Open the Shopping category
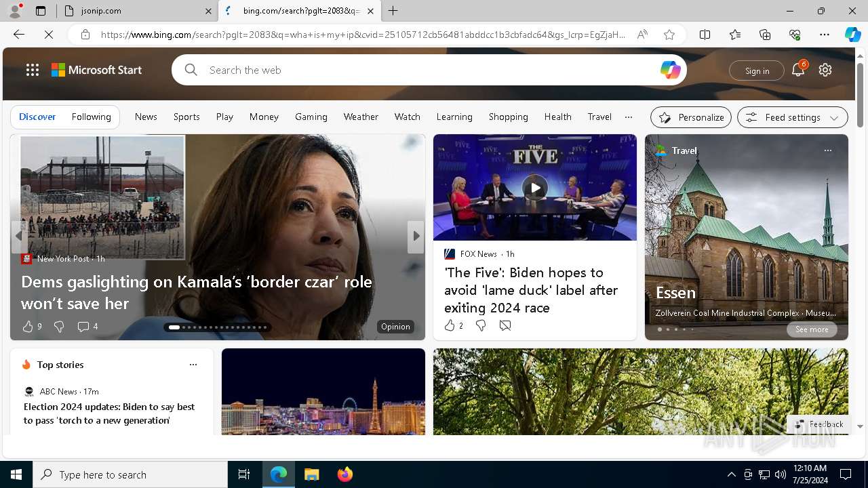The width and height of the screenshot is (868, 488). [x=509, y=117]
